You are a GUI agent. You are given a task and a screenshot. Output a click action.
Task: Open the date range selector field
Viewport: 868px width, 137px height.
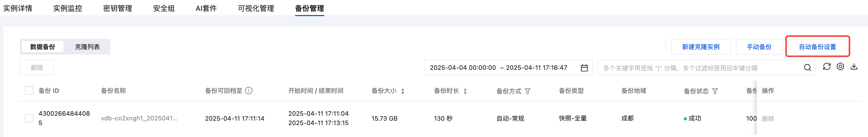point(502,68)
